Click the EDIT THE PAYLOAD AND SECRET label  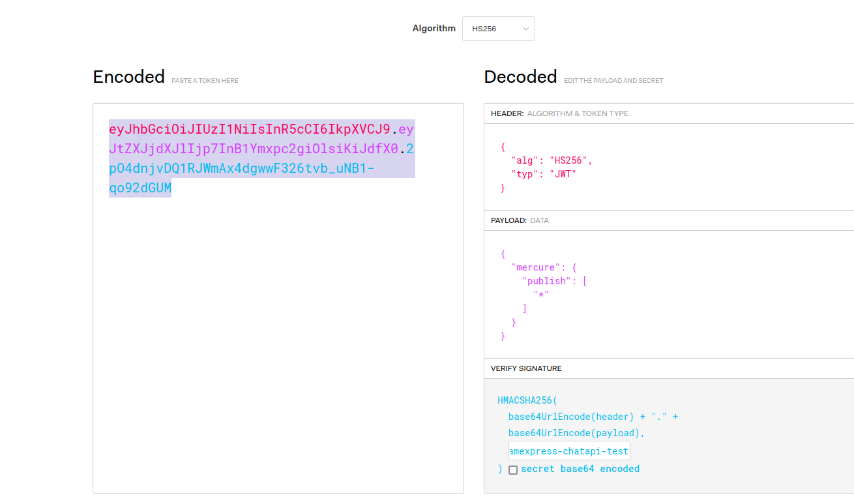[613, 80]
